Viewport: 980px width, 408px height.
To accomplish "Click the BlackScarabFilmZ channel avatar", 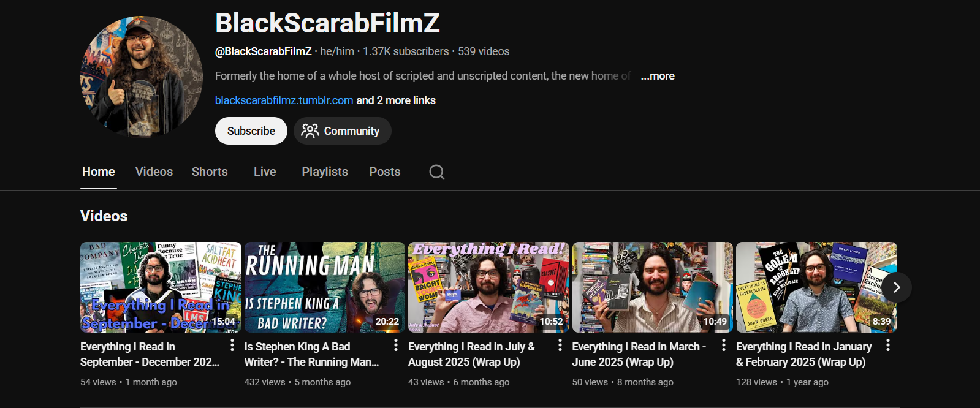I will pyautogui.click(x=142, y=77).
